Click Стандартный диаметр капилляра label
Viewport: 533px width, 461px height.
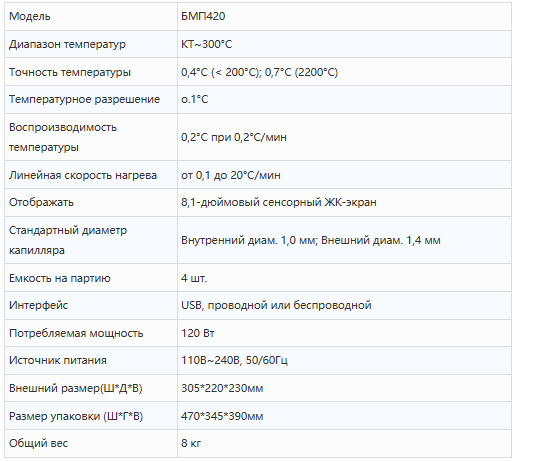(68, 240)
